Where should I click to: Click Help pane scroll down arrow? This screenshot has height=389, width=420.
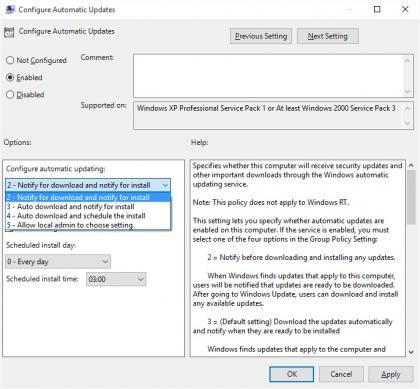point(411,352)
